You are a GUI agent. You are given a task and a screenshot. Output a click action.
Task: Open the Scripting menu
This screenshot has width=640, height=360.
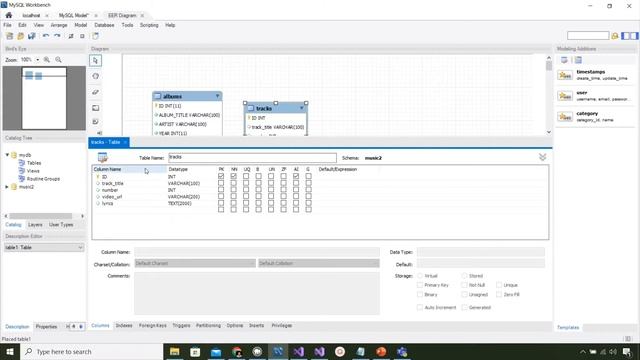(149, 25)
